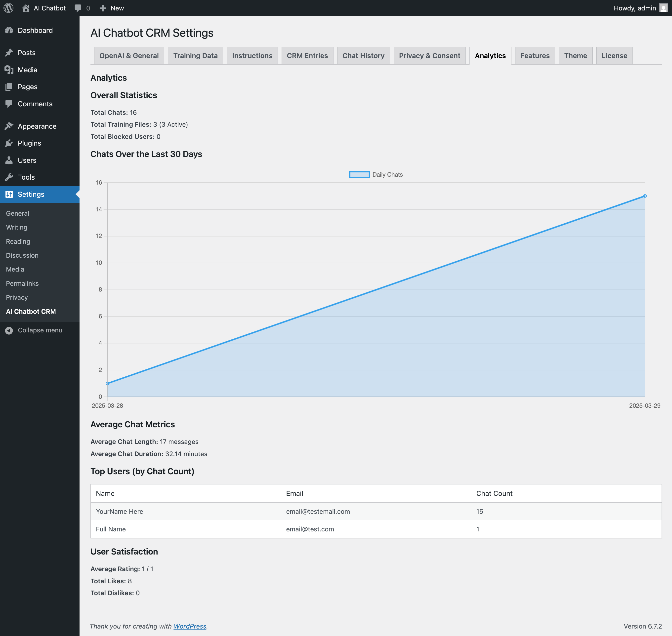The height and width of the screenshot is (636, 672).
Task: Open Permalinks settings submenu item
Action: (22, 283)
